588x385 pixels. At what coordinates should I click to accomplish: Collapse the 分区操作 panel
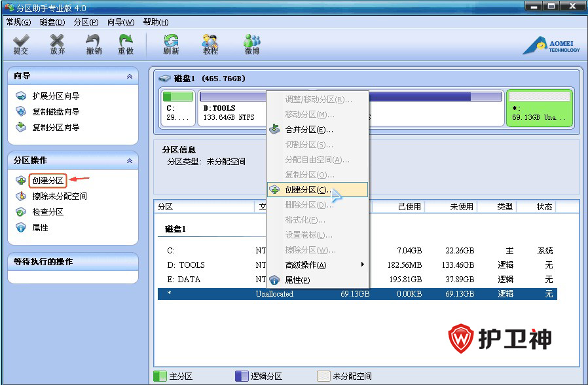point(130,160)
